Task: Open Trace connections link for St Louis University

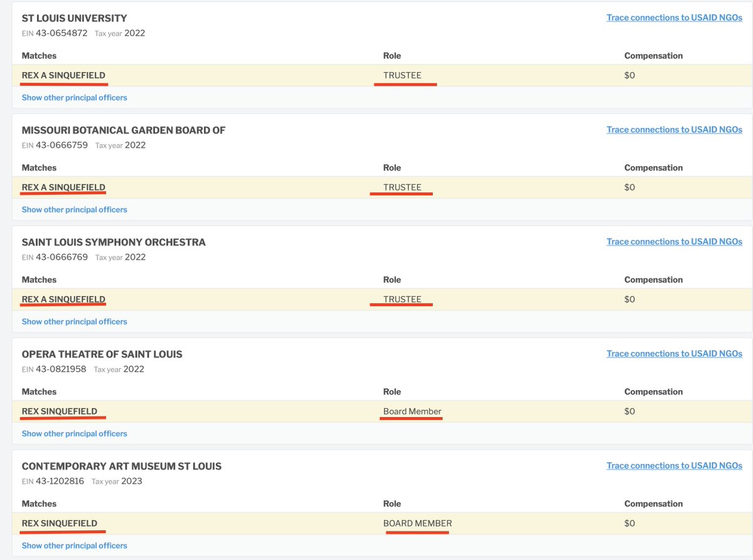Action: (x=674, y=18)
